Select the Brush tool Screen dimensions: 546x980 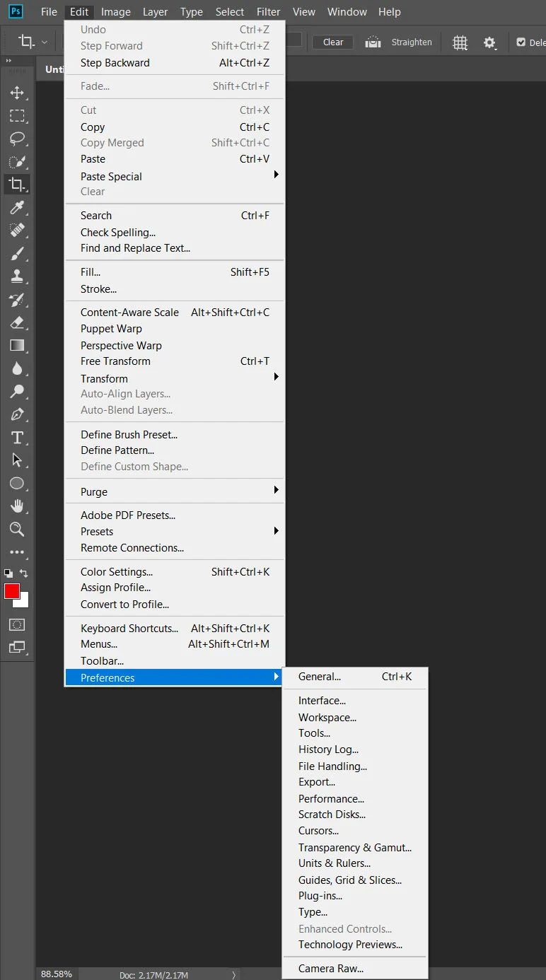point(17,254)
